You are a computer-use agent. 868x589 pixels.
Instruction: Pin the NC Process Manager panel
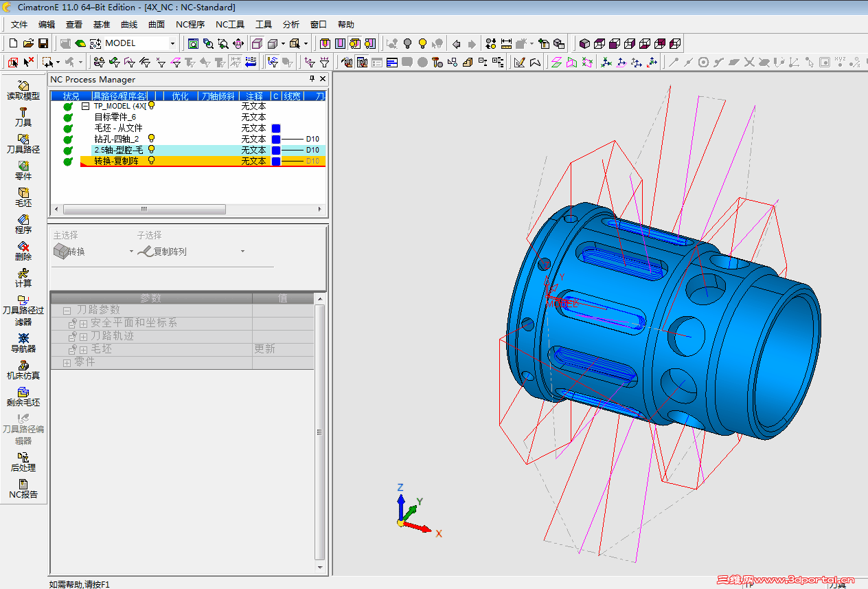312,79
